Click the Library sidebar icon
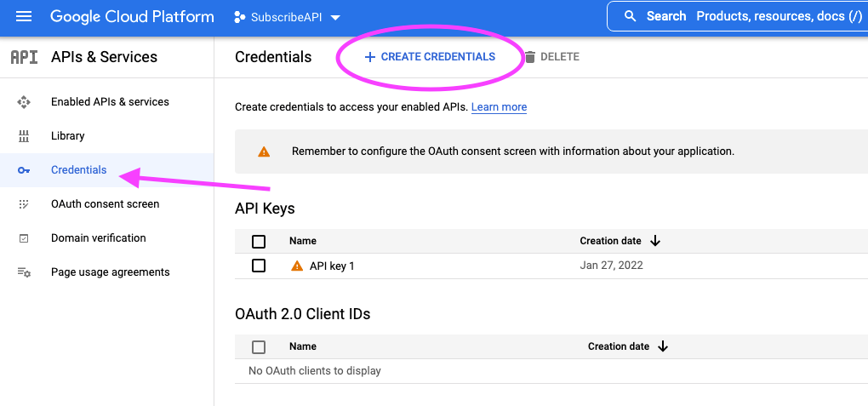The width and height of the screenshot is (868, 406). [24, 136]
